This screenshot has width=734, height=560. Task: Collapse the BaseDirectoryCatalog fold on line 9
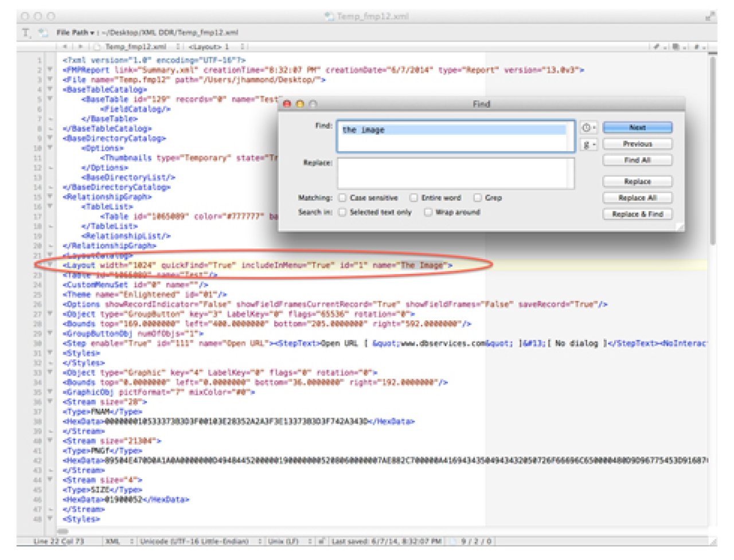pos(50,138)
